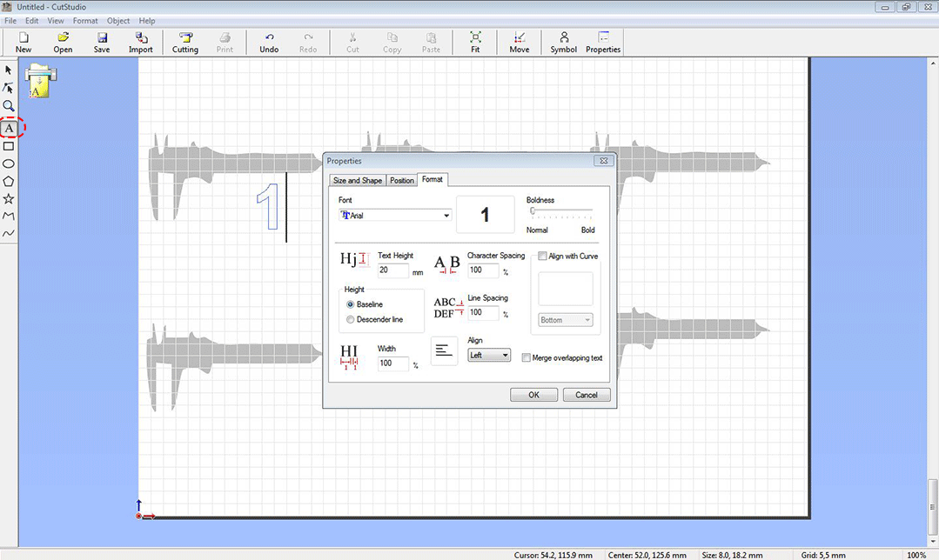Open the Format menu

pos(85,20)
